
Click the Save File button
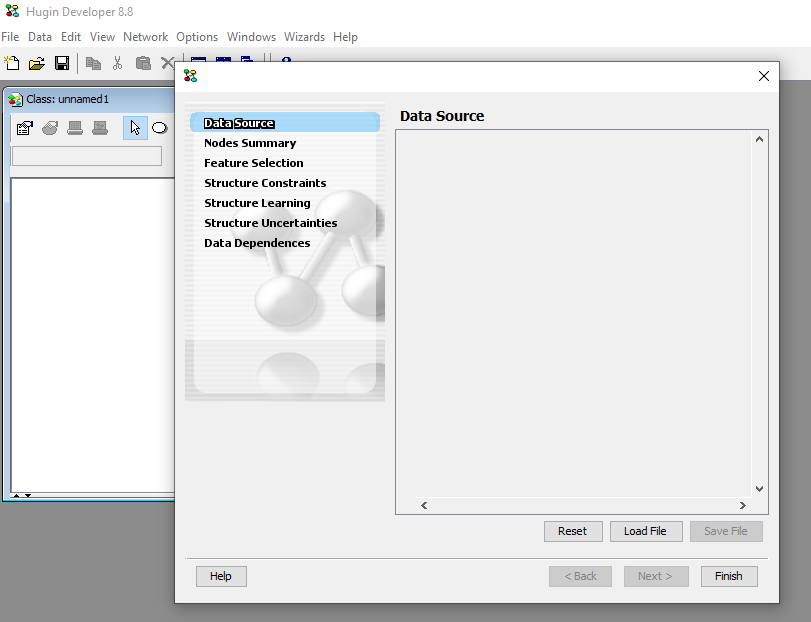[726, 532]
